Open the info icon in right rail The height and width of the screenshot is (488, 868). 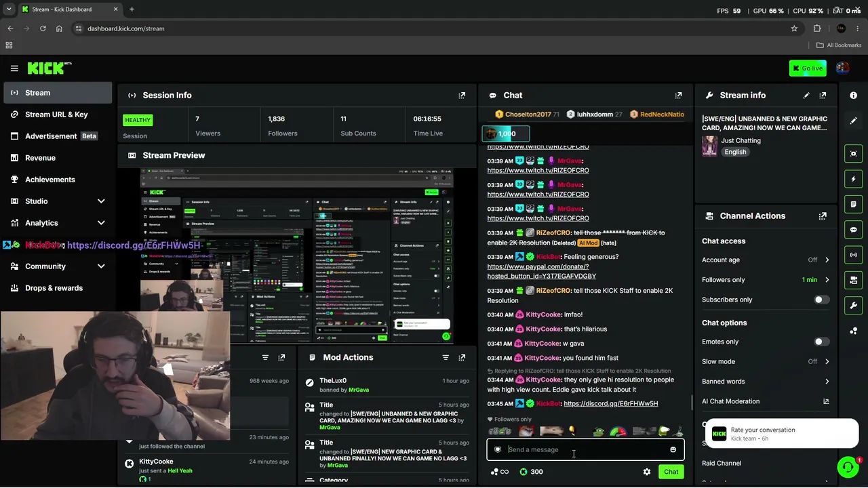(854, 96)
